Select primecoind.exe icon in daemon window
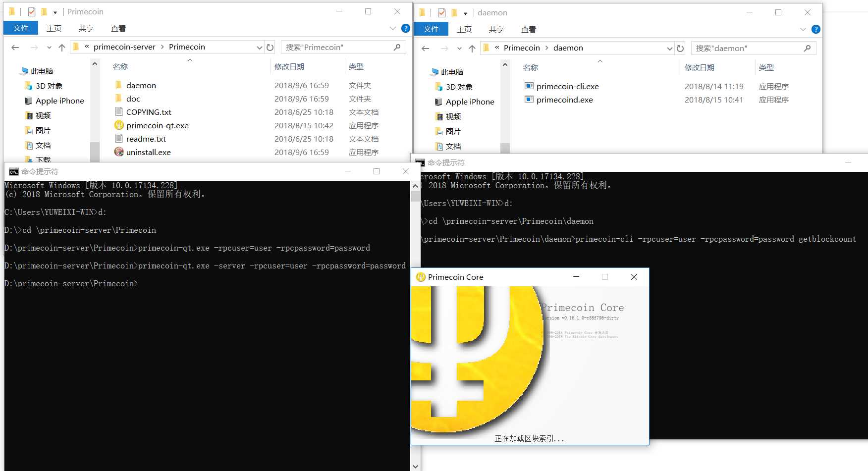The width and height of the screenshot is (868, 471). (529, 100)
